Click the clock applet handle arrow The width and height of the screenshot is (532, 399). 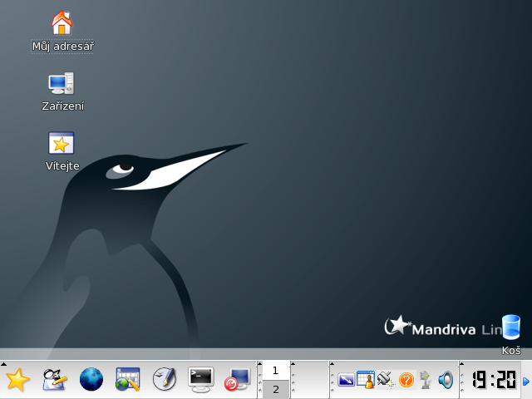[x=462, y=364]
